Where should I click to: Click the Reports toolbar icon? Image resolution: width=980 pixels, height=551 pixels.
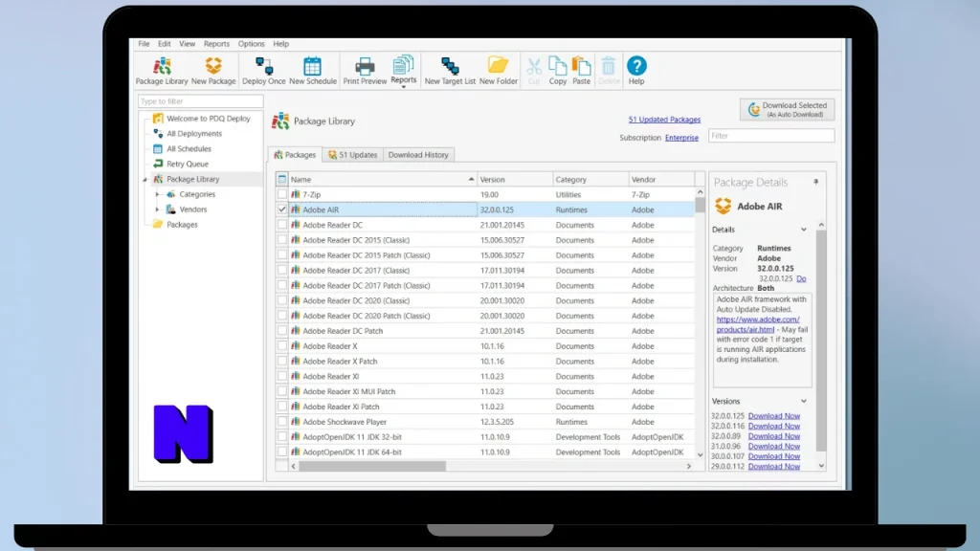point(403,68)
